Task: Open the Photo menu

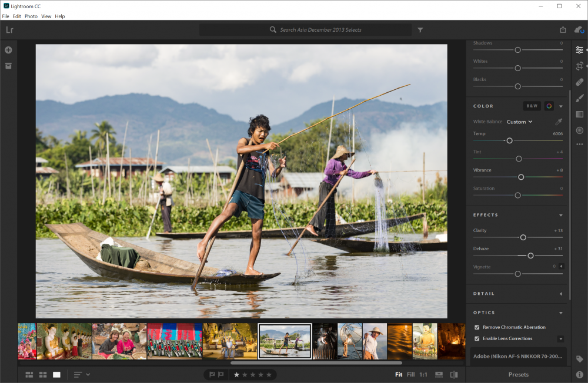Action: point(31,16)
